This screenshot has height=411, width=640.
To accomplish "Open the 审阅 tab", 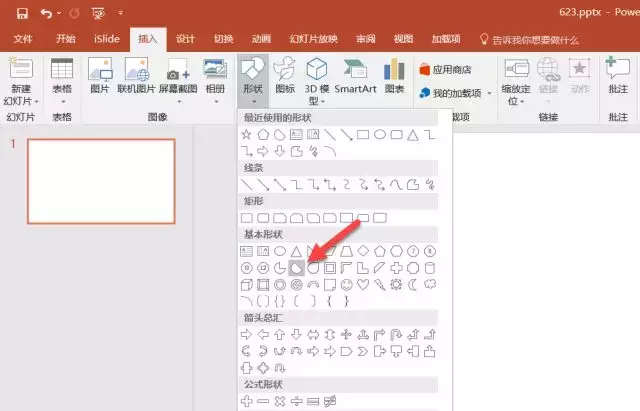I will (x=365, y=39).
